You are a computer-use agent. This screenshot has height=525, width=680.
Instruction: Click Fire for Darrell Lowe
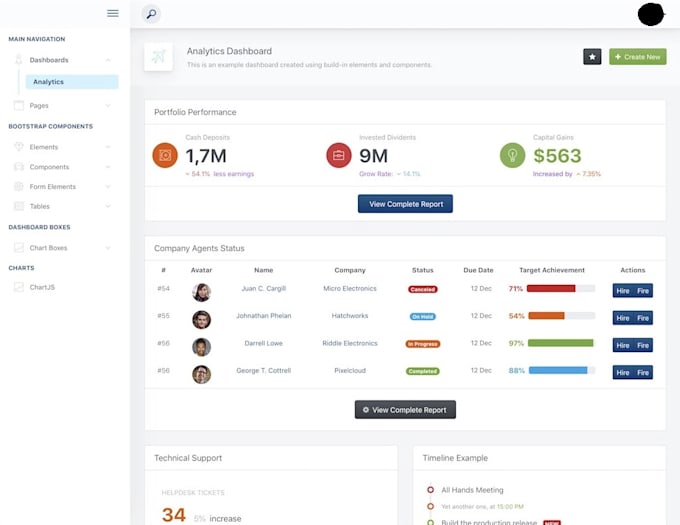(643, 346)
